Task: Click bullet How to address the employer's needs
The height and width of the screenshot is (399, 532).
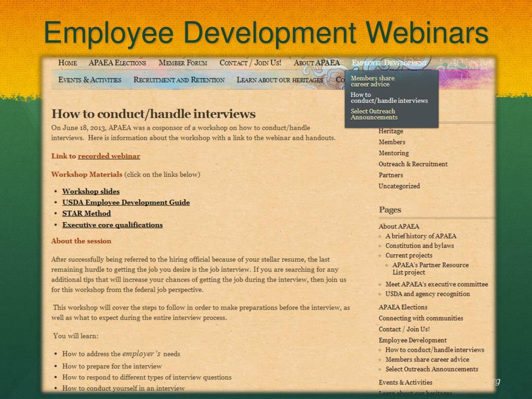Action: tap(121, 354)
